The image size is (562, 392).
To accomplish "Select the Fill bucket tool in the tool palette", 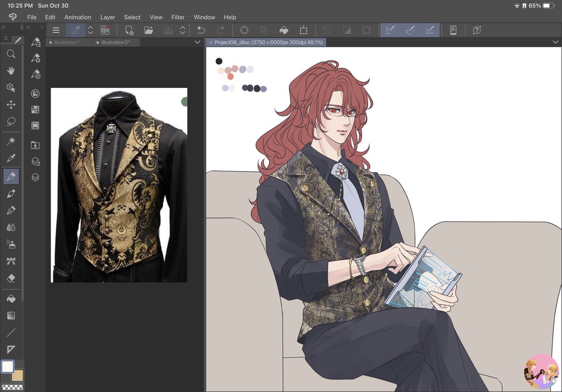I will (11, 298).
